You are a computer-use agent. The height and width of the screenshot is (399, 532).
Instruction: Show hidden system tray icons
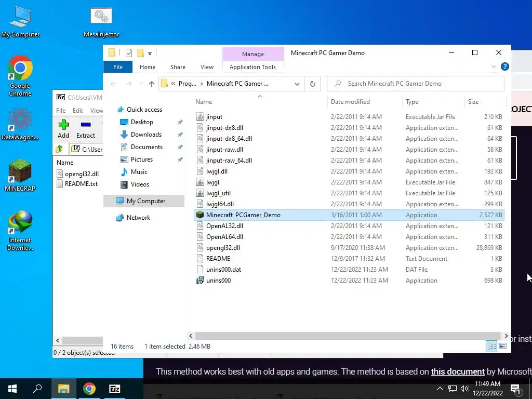[x=440, y=389]
